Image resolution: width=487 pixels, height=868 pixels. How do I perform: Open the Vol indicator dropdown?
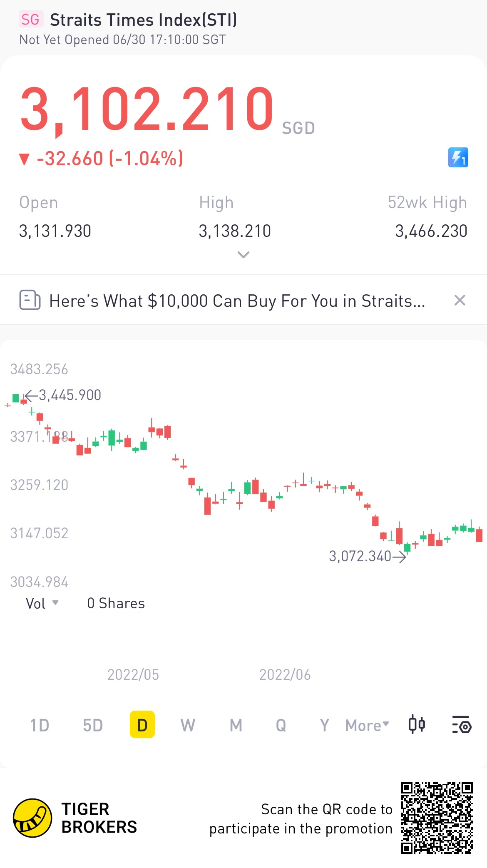click(x=42, y=603)
